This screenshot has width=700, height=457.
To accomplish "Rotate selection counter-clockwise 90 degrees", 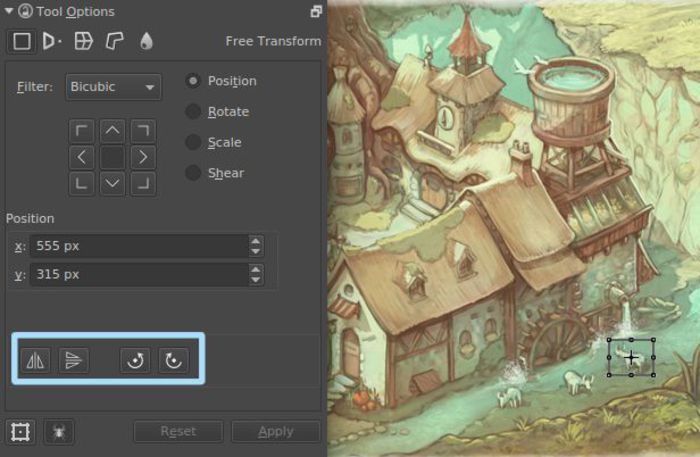I will click(135, 360).
